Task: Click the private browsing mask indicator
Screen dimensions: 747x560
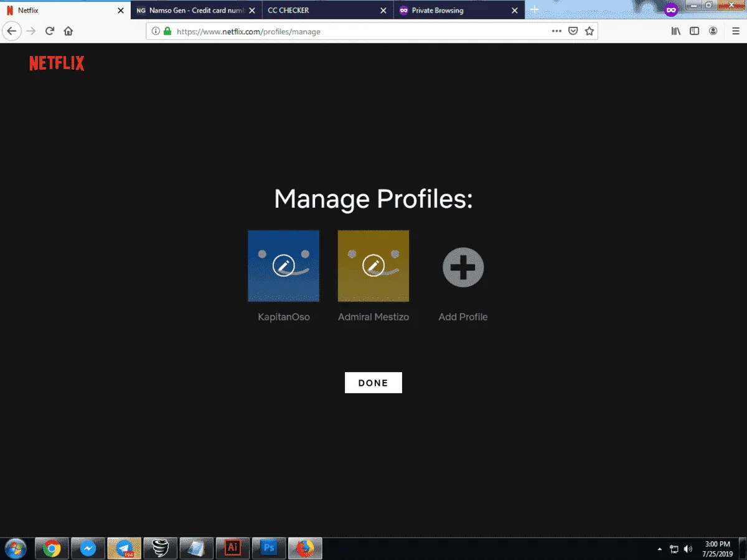Action: click(670, 10)
